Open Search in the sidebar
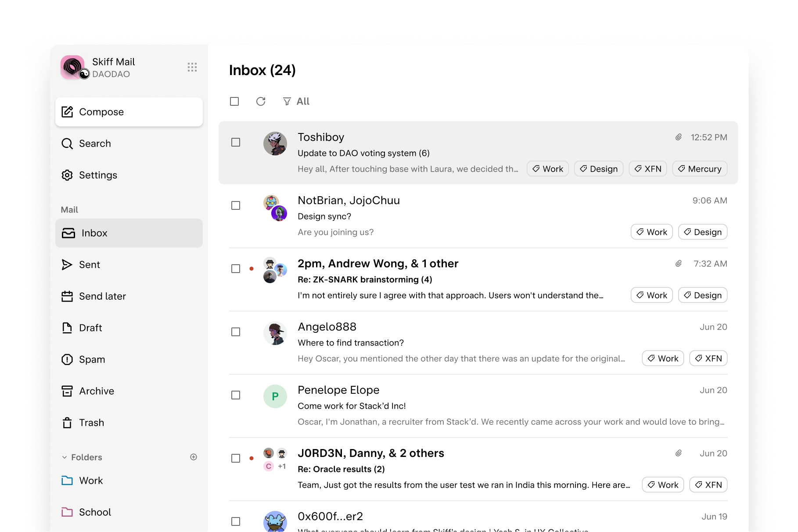The height and width of the screenshot is (532, 798). click(129, 144)
